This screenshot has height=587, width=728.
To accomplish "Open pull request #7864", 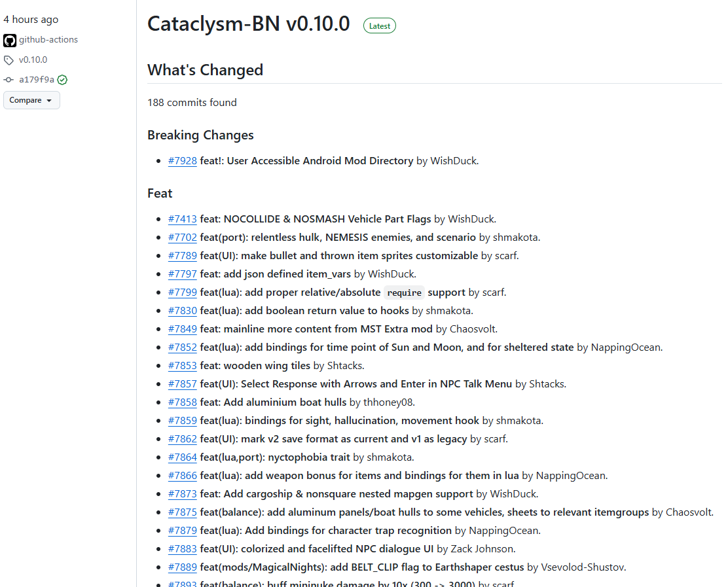I will (183, 457).
